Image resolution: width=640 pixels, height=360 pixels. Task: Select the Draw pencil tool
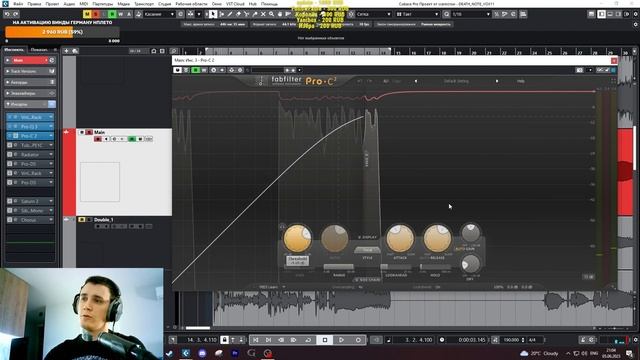coord(230,14)
